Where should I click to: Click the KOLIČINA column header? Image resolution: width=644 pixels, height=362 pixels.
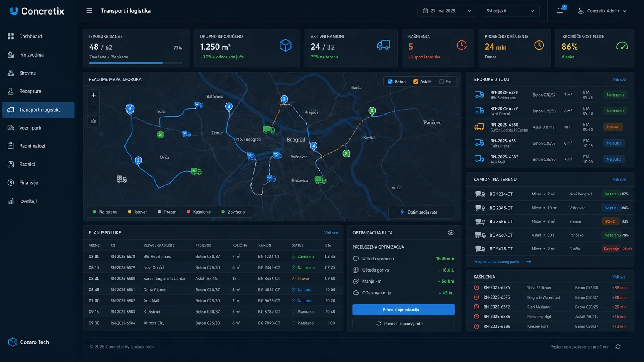tap(240, 245)
